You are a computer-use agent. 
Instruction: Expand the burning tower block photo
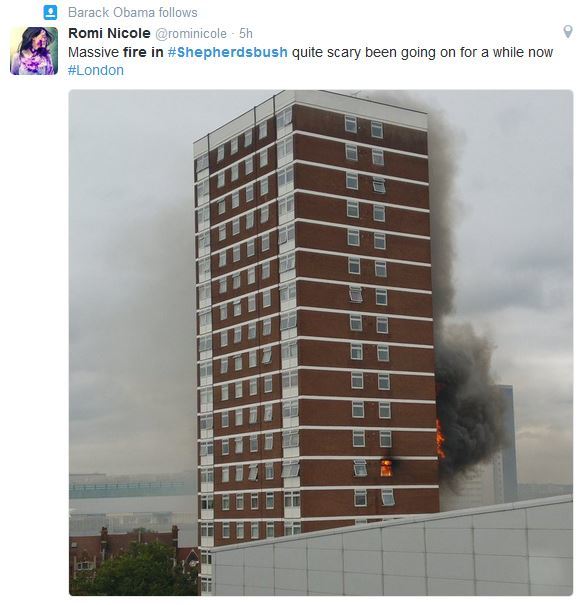click(321, 343)
